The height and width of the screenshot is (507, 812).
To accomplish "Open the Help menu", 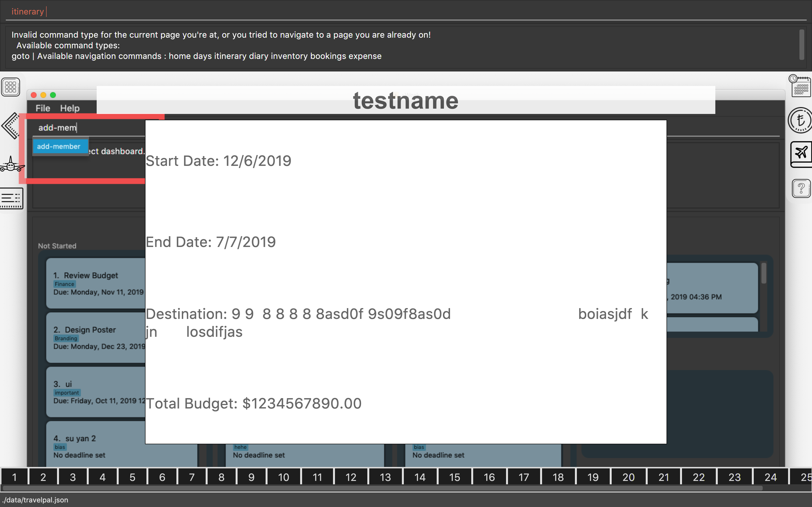I will pyautogui.click(x=70, y=108).
